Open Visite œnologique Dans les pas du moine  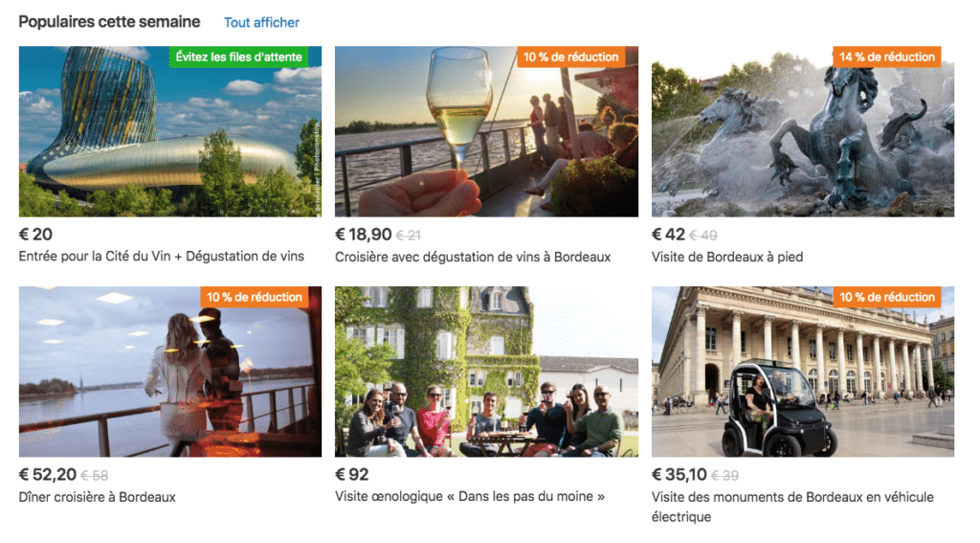click(x=469, y=497)
